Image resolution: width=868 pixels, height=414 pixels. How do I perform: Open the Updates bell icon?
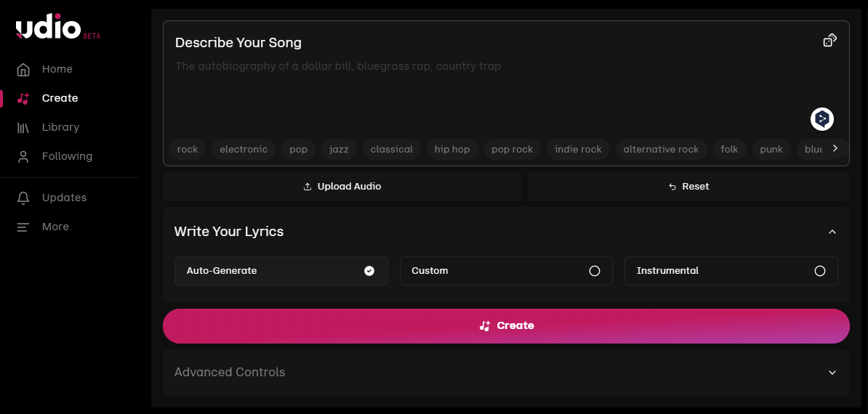point(23,198)
